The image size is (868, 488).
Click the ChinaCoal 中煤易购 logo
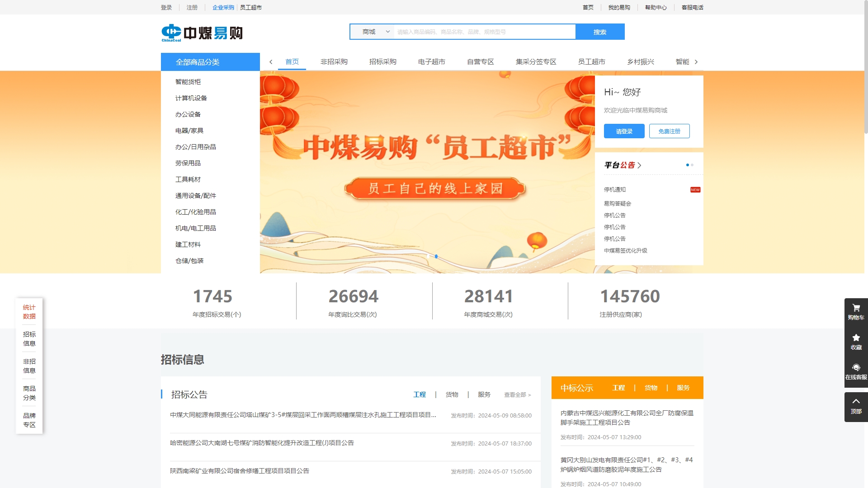pyautogui.click(x=202, y=33)
